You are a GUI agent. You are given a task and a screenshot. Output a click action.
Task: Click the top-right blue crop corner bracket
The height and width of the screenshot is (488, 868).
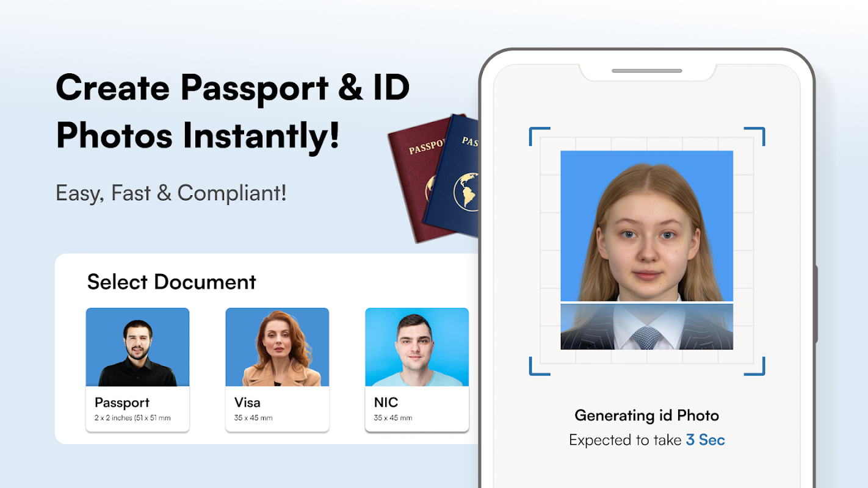754,137
